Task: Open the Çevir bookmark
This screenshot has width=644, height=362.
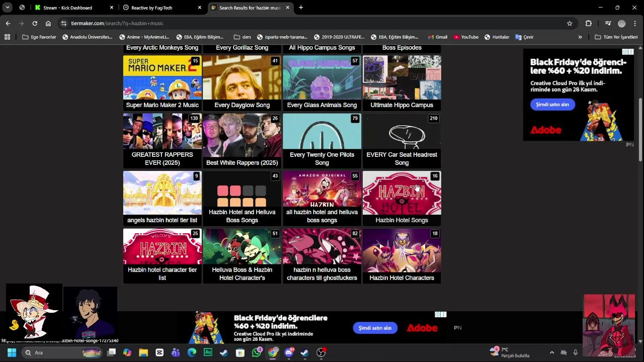Action: coord(524,37)
